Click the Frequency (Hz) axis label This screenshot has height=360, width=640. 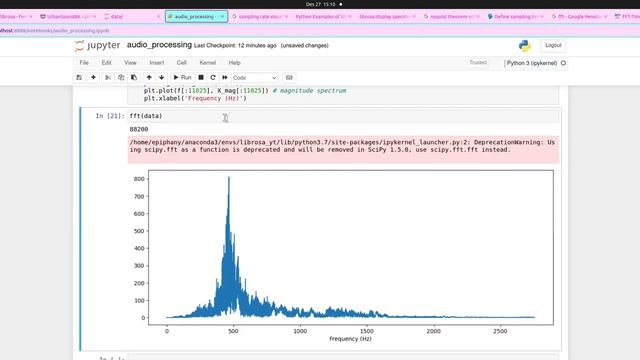pos(350,339)
